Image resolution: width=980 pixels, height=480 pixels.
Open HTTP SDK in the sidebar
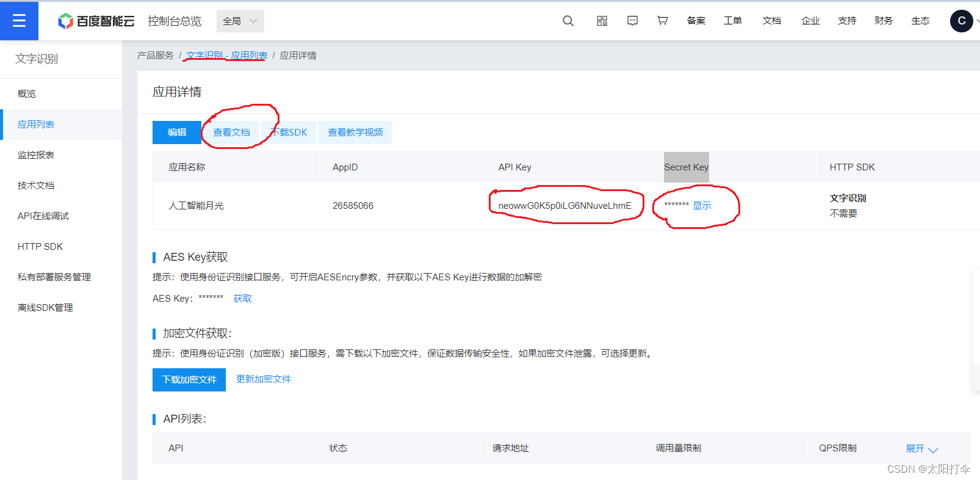click(x=61, y=247)
